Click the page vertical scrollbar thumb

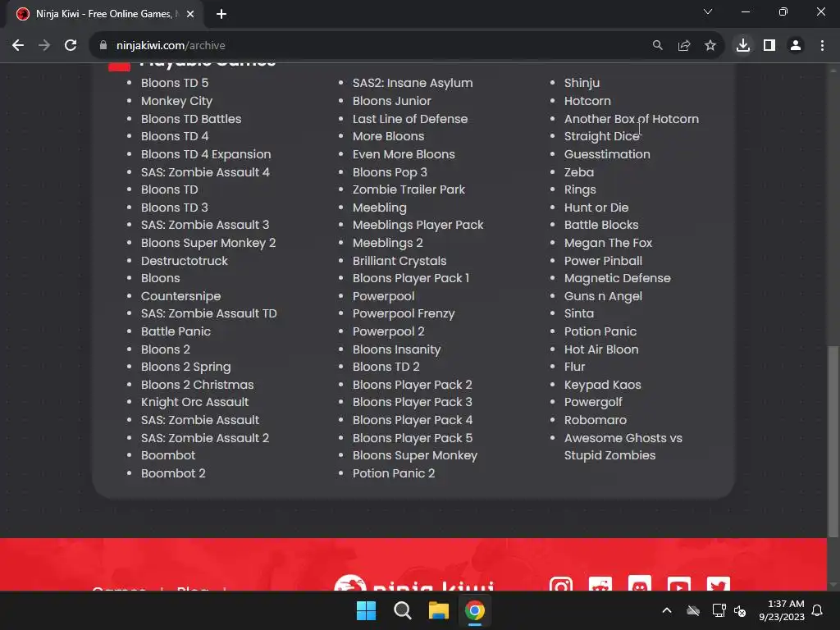pos(833,441)
